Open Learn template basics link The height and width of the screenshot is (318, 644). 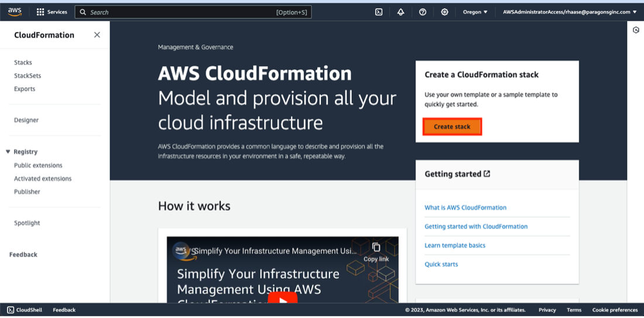pyautogui.click(x=455, y=245)
